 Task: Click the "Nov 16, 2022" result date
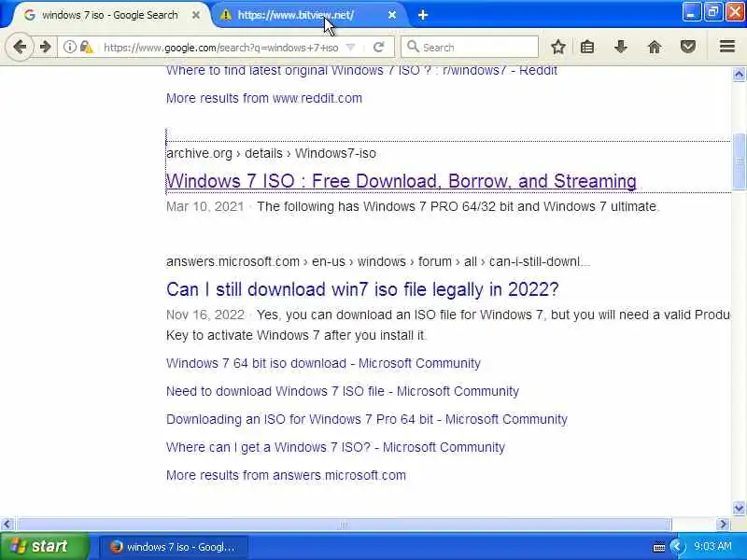[205, 315]
